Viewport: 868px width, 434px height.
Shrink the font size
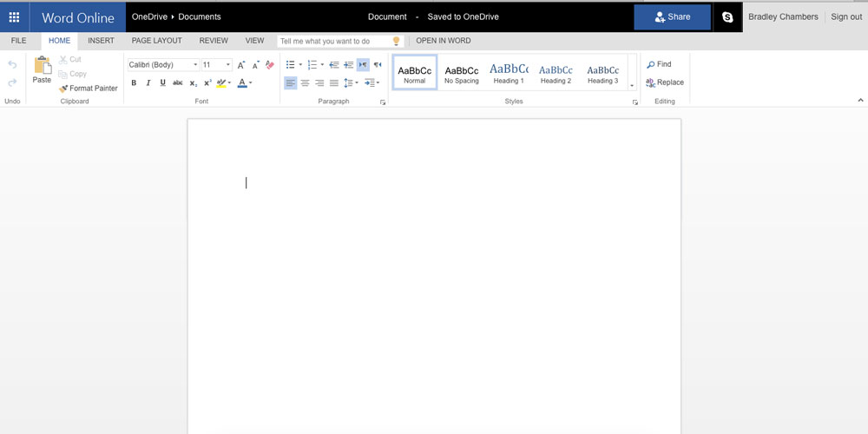click(256, 65)
